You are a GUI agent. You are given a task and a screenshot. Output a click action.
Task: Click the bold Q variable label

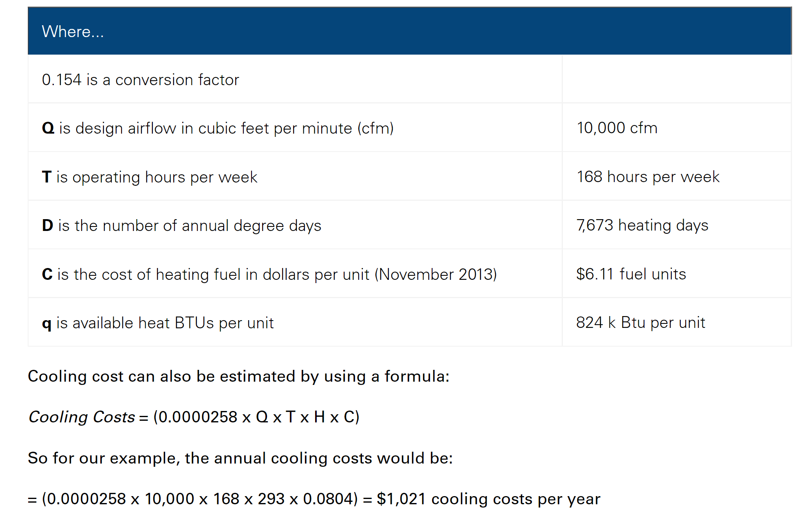pos(48,128)
